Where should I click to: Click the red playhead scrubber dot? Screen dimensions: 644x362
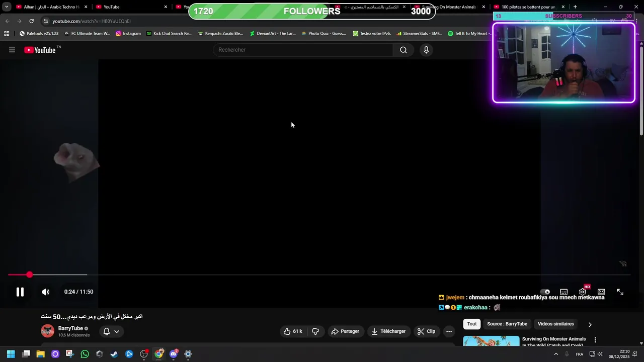30,275
